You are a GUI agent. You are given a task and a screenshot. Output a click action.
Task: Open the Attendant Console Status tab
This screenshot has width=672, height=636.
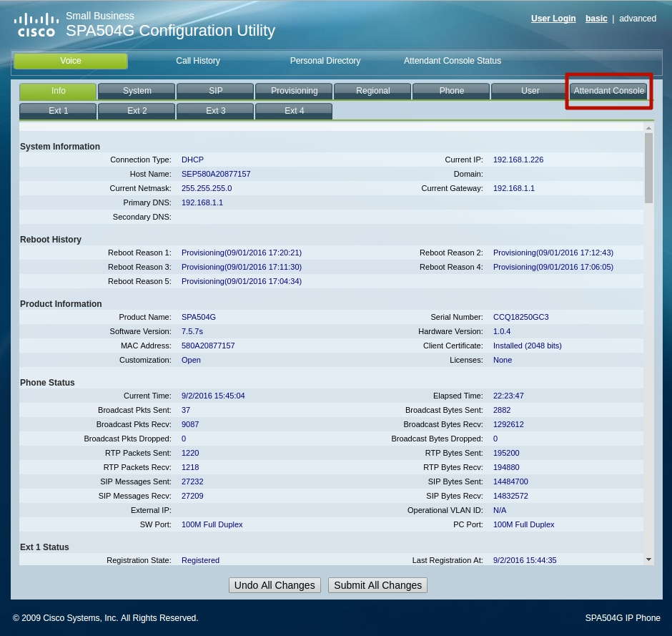click(x=452, y=61)
